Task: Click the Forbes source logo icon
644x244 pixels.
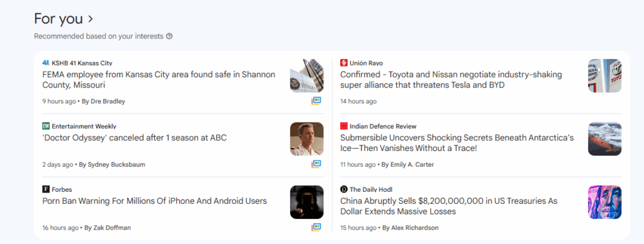Action: point(46,189)
